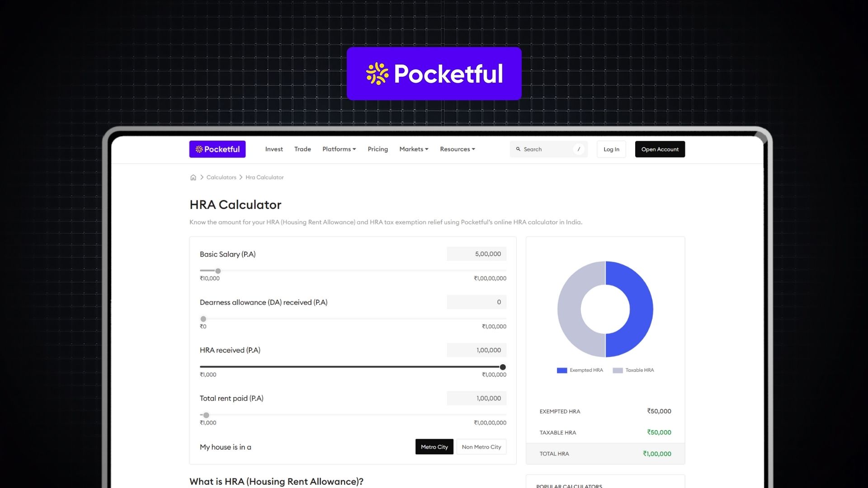Screen dimensions: 868x488
Task: Open the Calculators breadcrumb link
Action: tap(221, 178)
